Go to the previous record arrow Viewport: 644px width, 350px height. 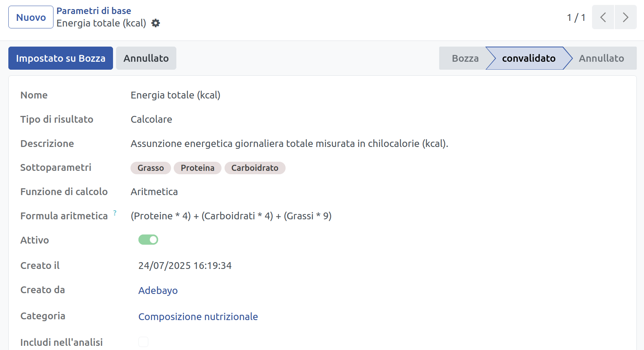point(603,17)
